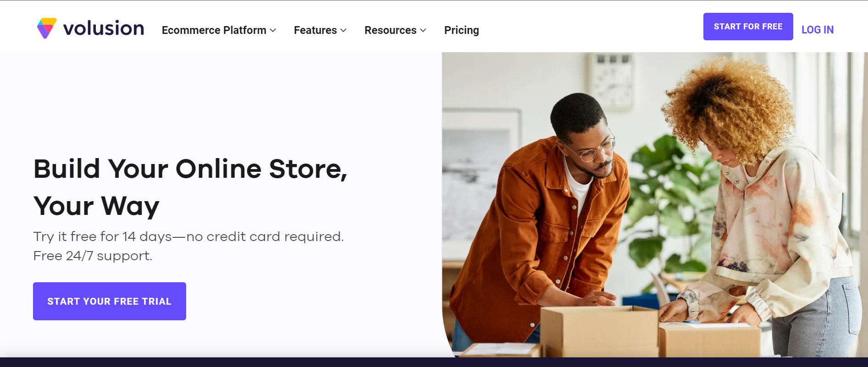Viewport: 868px width, 367px height.
Task: Open the Ecommerce Platform menu
Action: coord(214,30)
